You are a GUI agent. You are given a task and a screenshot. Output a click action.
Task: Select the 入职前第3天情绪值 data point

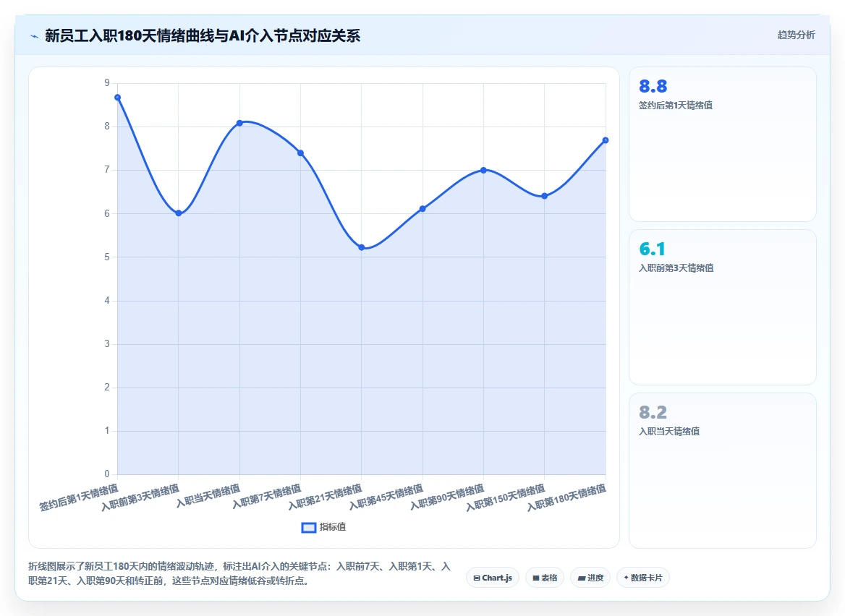point(179,213)
